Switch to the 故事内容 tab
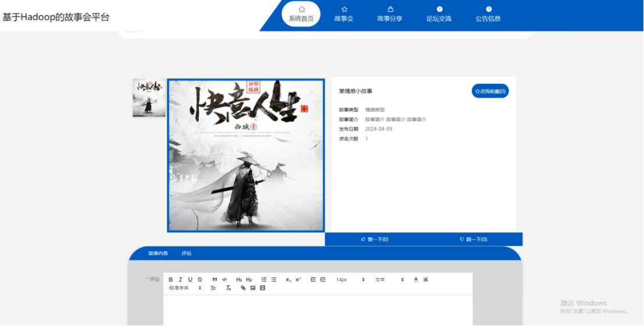Image resolution: width=644 pixels, height=326 pixels. click(x=158, y=253)
